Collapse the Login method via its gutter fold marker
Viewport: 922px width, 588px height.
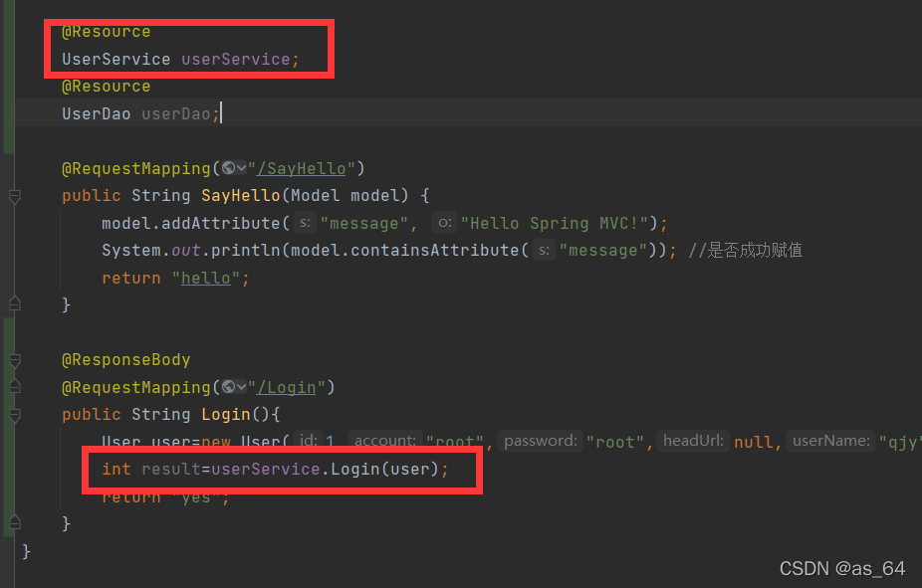click(15, 415)
